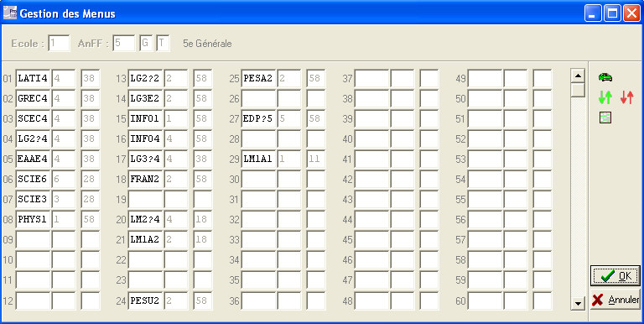The width and height of the screenshot is (644, 324).
Task: Select the EAAE4 field in row 05
Action: (33, 159)
